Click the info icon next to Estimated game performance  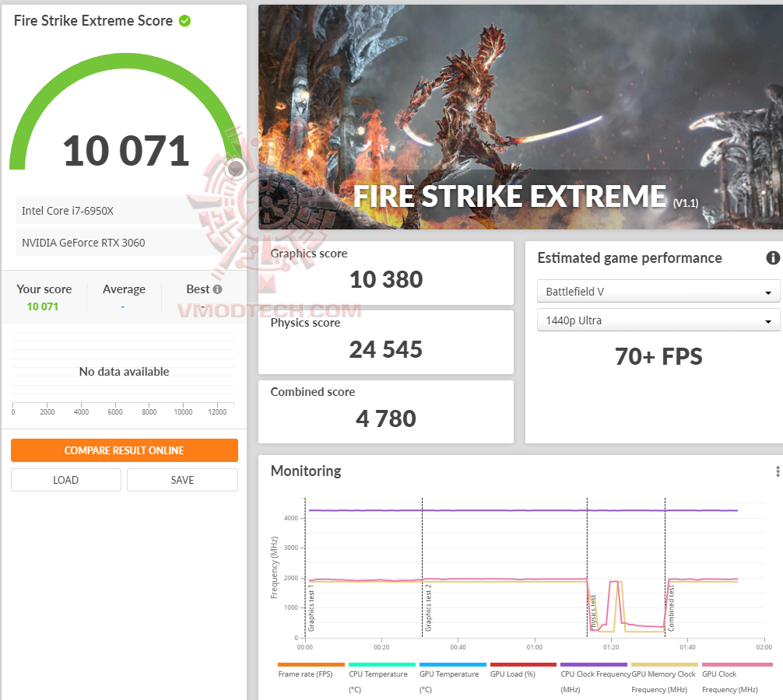pos(773,257)
